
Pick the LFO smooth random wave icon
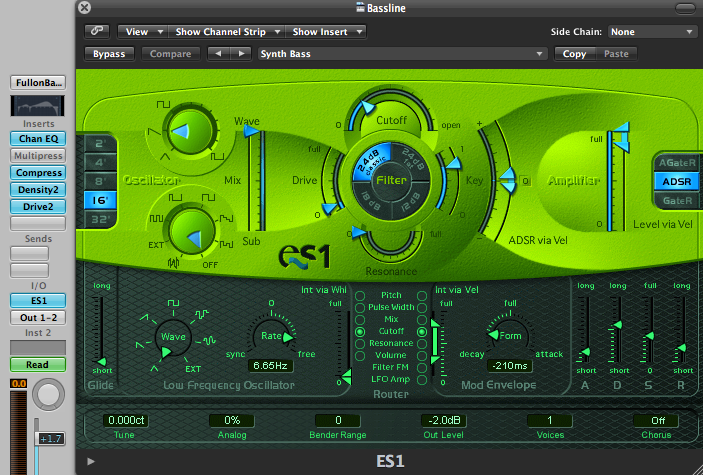pyautogui.click(x=209, y=340)
